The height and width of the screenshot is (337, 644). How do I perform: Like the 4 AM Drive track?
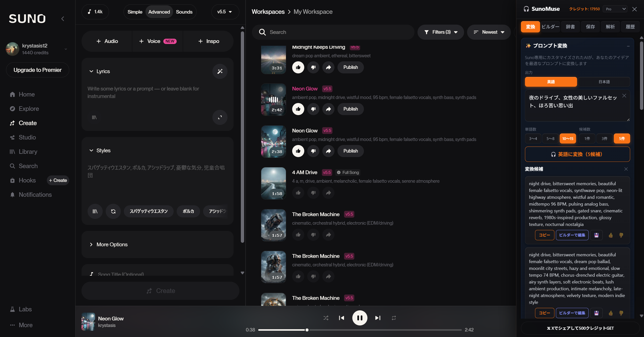tap(298, 193)
